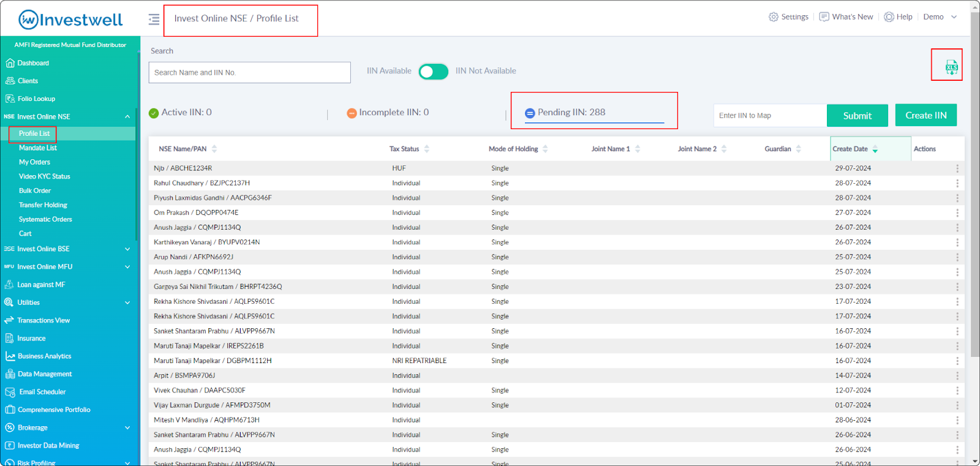Export profile list to XLS icon
Viewport: 980px width, 466px height.
[x=951, y=67]
